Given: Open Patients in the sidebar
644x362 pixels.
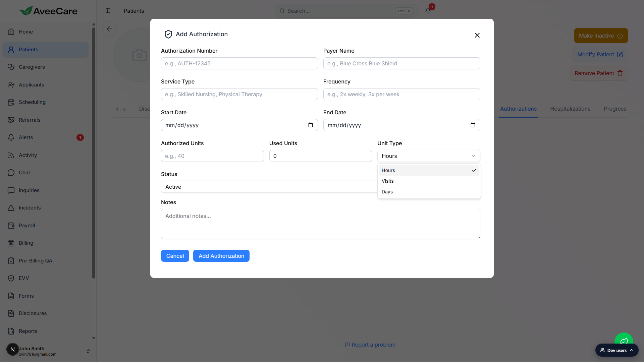Looking at the screenshot, I should pos(46,50).
